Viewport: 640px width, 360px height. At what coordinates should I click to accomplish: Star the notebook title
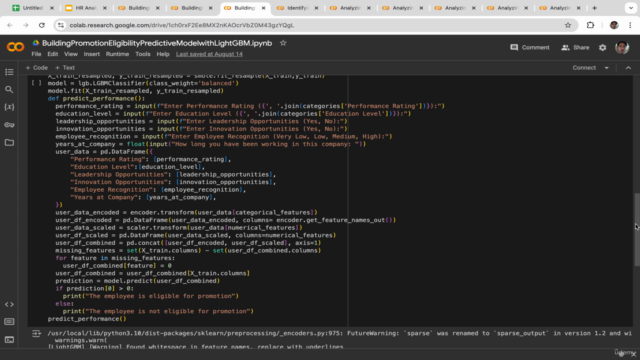[283, 43]
